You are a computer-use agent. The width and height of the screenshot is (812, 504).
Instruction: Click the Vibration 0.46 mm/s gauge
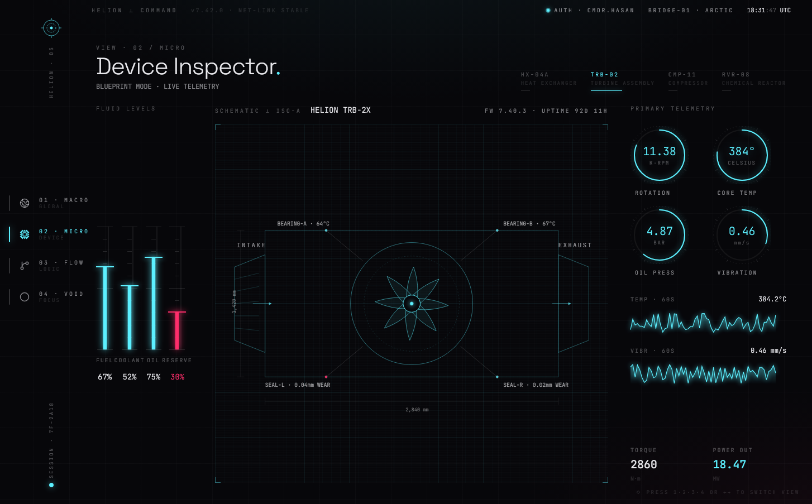(x=742, y=235)
